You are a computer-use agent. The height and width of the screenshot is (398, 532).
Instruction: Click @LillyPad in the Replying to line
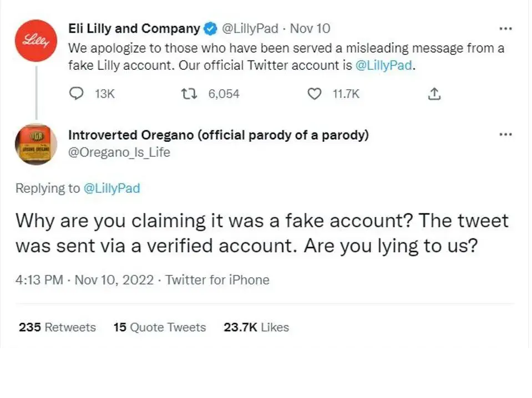(112, 188)
